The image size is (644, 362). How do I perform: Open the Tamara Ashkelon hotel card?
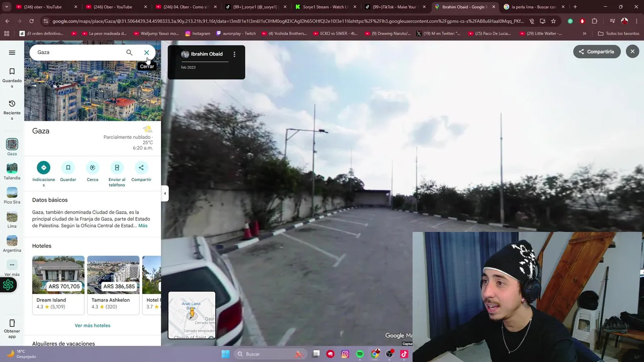(113, 285)
